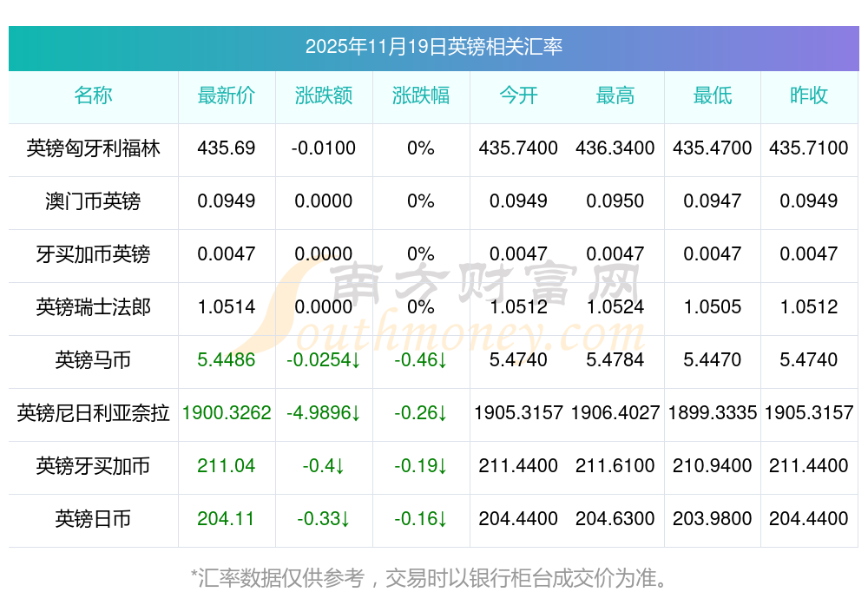Click the 英镑匈牙利福林 row name
Viewport: 868px width, 605px height.
[x=93, y=148]
